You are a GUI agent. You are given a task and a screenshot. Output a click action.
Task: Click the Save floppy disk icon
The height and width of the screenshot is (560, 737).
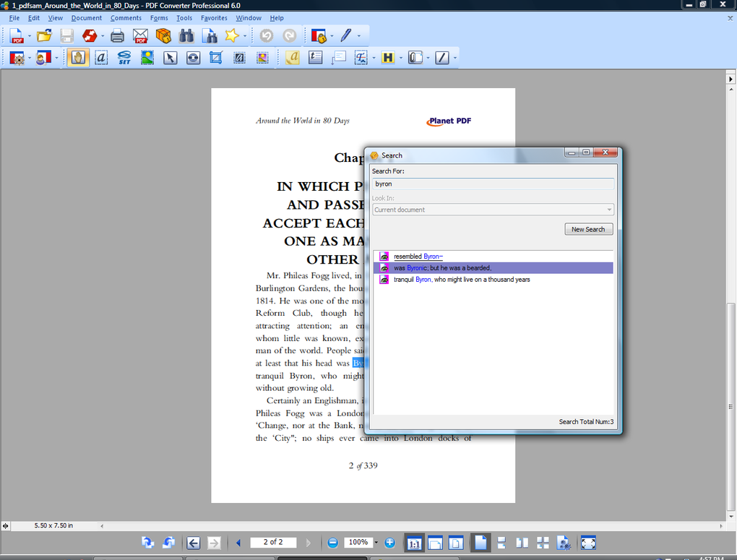pos(66,35)
